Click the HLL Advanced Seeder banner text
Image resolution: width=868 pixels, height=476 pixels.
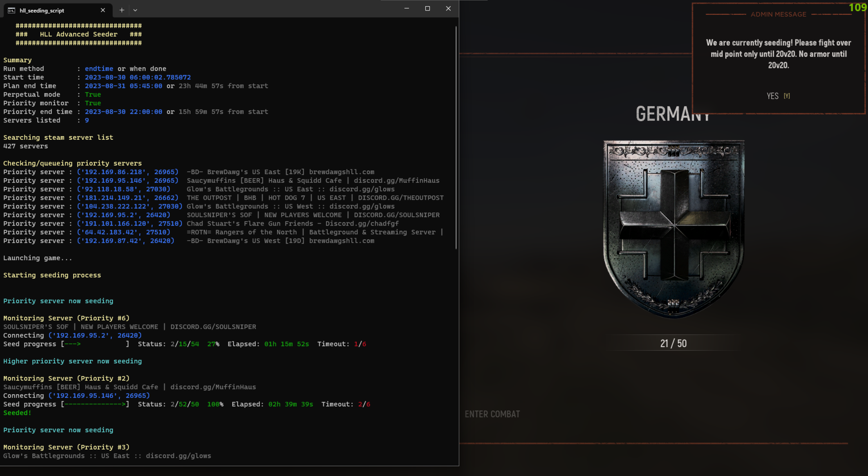pos(79,34)
